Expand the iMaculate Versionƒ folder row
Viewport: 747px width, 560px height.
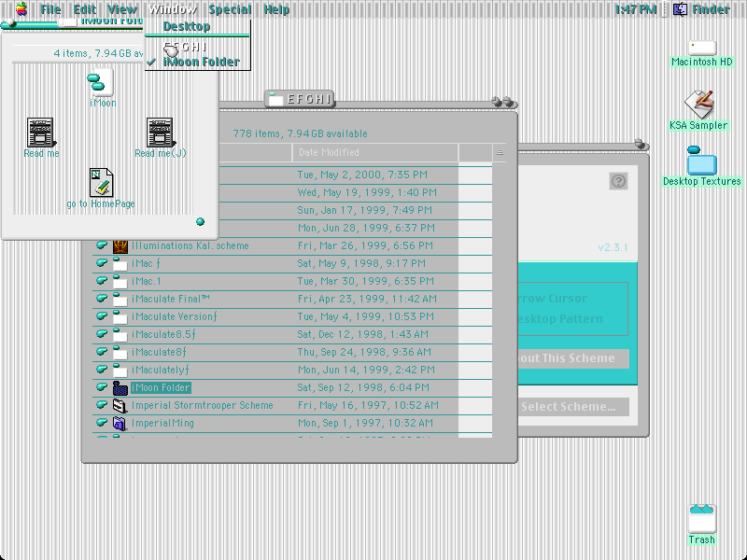coord(102,315)
